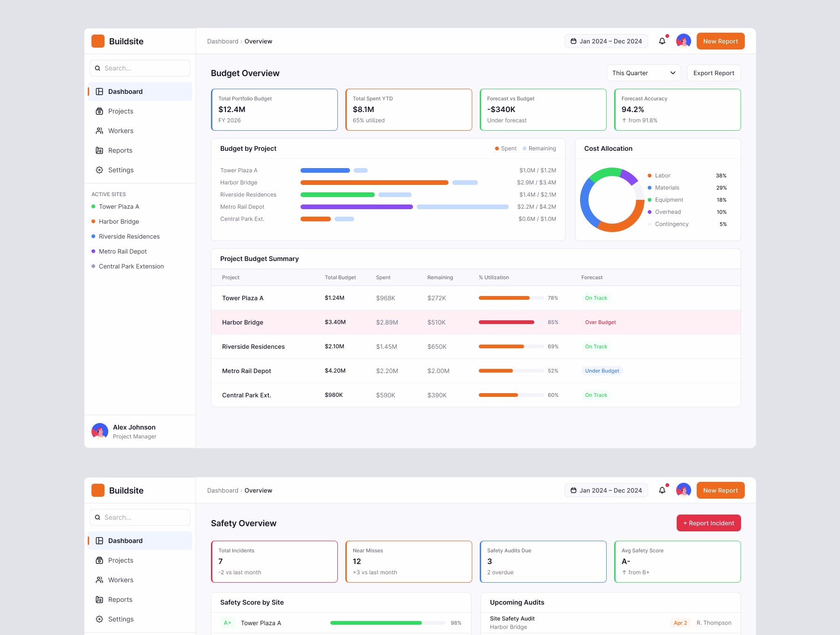Image resolution: width=840 pixels, height=635 pixels.
Task: Click the Reports icon in top sidebar
Action: coord(99,150)
